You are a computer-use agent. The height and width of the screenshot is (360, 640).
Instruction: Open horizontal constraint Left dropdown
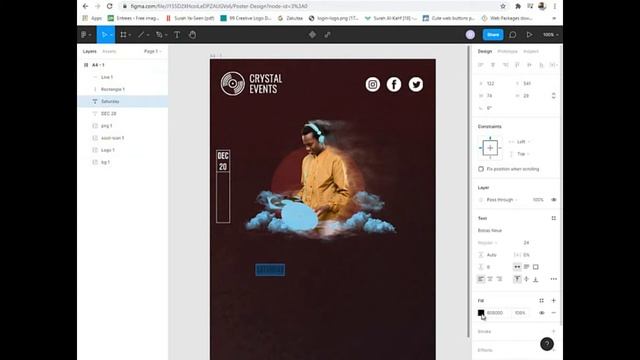[523, 142]
